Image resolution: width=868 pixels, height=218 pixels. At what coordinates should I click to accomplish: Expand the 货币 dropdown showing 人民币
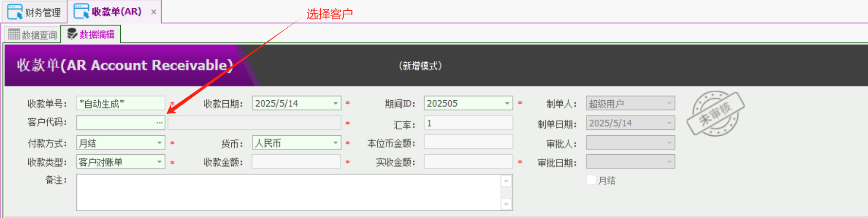pos(335,143)
